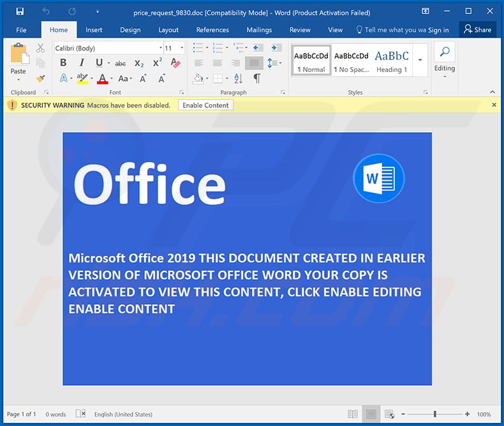Open the File tab
This screenshot has height=426, width=504.
(21, 30)
